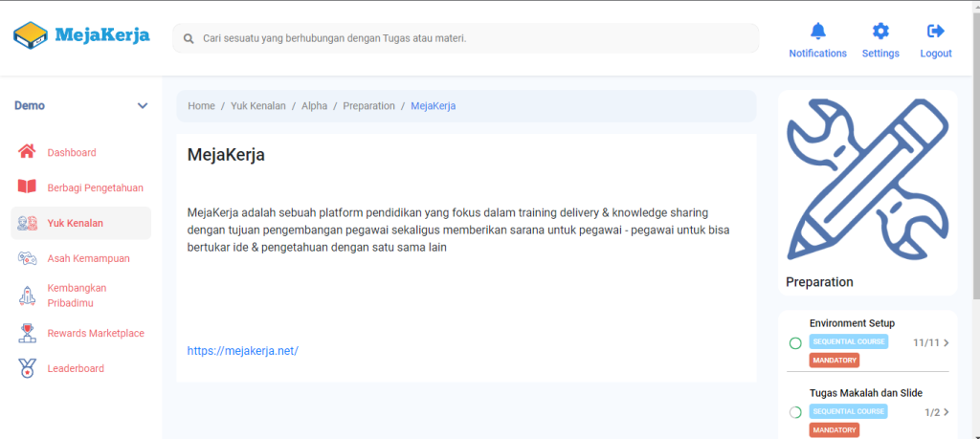The image size is (980, 439).
Task: Click the Demo workspace label
Action: tap(30, 105)
